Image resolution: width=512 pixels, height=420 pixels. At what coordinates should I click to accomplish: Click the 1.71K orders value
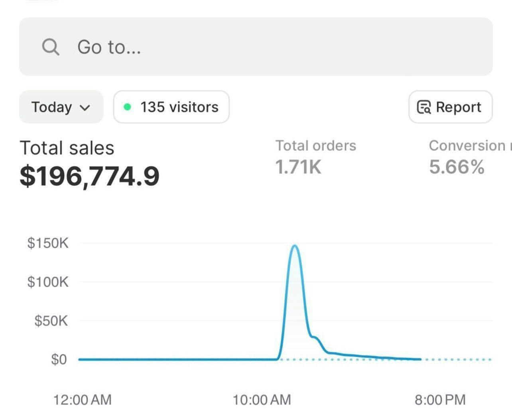tap(298, 167)
